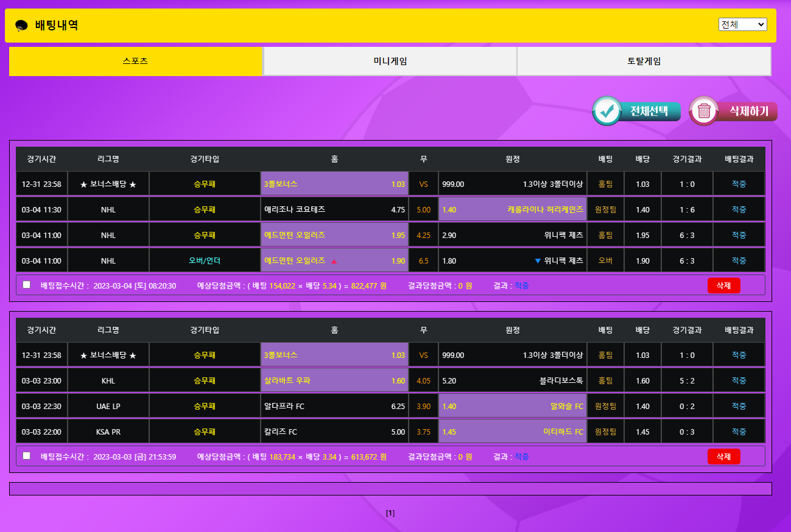The width and height of the screenshot is (791, 532).
Task: Switch to the 미니게임 tab
Action: click(390, 61)
